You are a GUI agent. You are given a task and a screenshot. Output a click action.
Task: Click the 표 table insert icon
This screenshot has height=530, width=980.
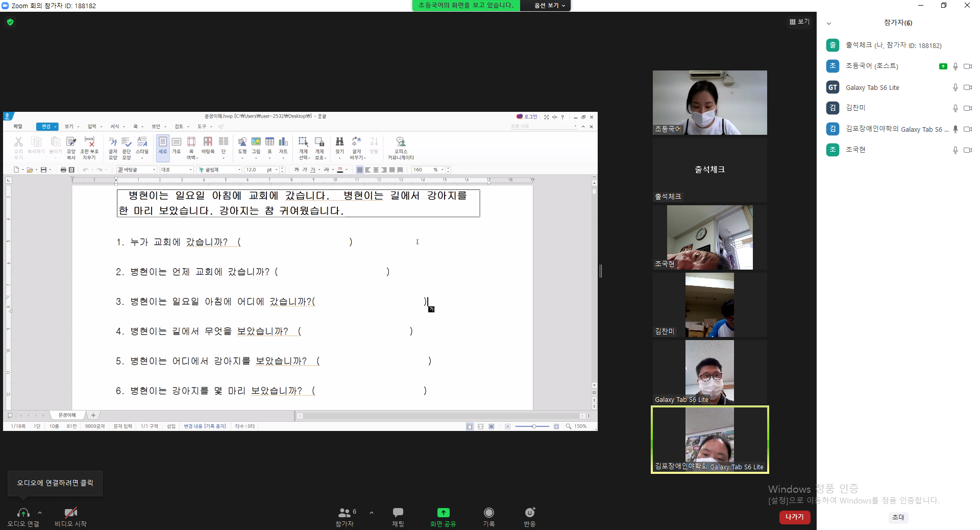pos(270,146)
